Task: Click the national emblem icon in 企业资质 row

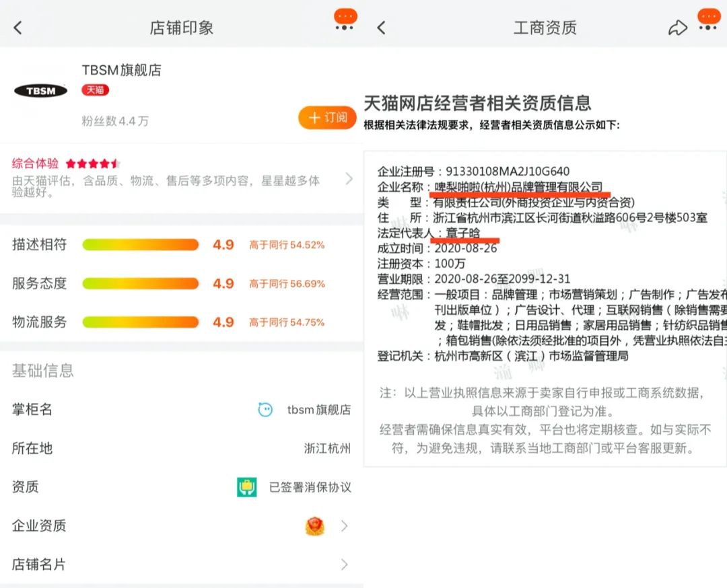Action: (314, 526)
